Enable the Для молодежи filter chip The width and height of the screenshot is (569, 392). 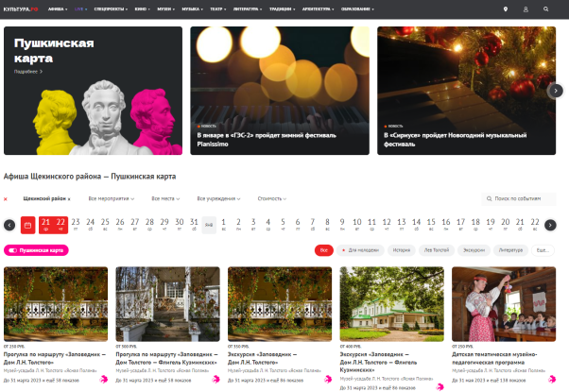point(360,250)
